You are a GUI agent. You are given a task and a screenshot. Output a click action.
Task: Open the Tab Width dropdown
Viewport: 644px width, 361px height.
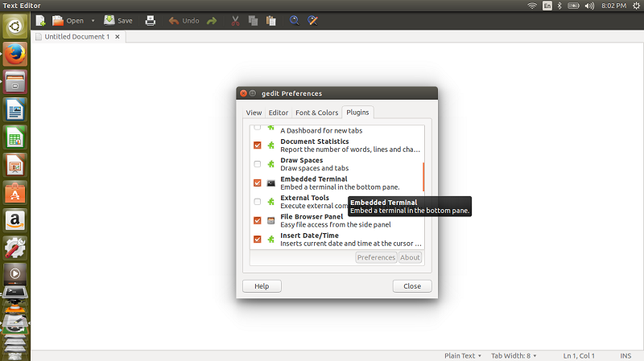(514, 355)
